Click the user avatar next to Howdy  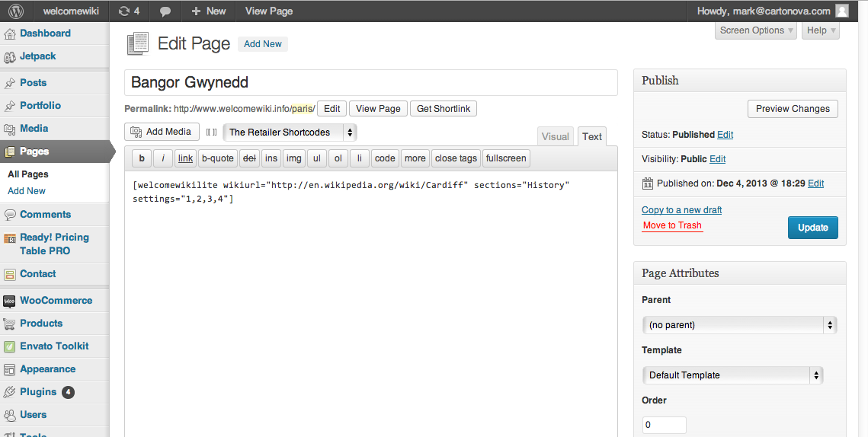click(842, 11)
